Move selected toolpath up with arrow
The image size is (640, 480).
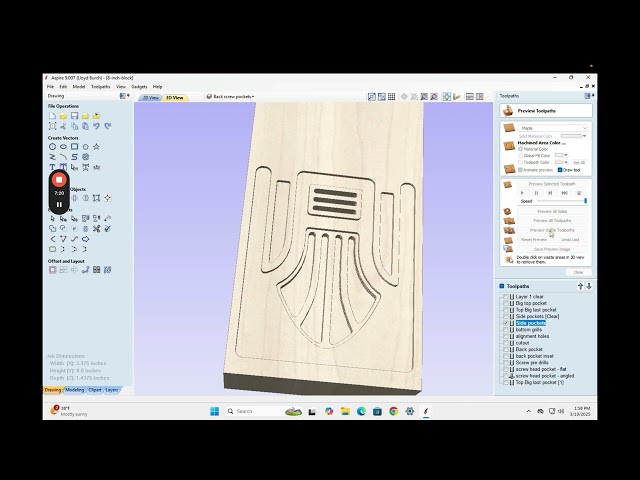[580, 286]
